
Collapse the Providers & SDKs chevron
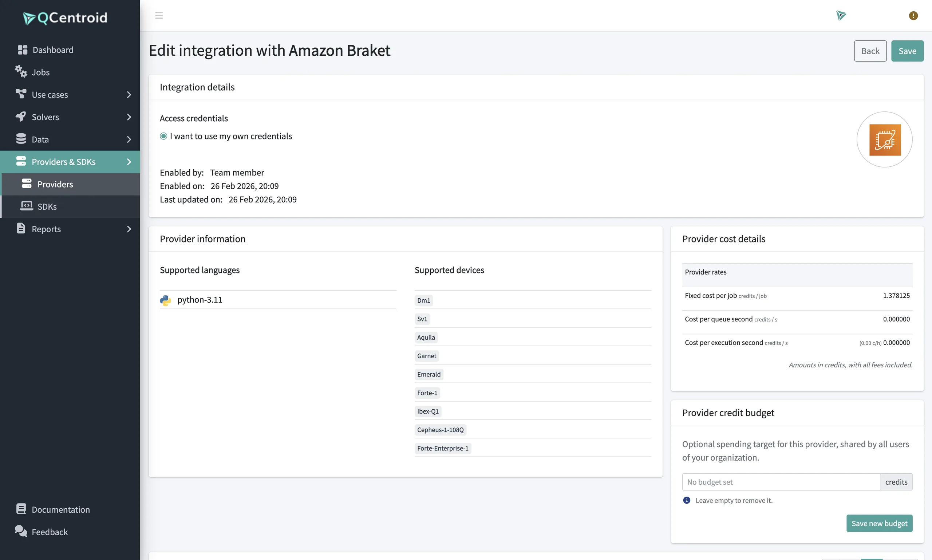click(x=129, y=162)
